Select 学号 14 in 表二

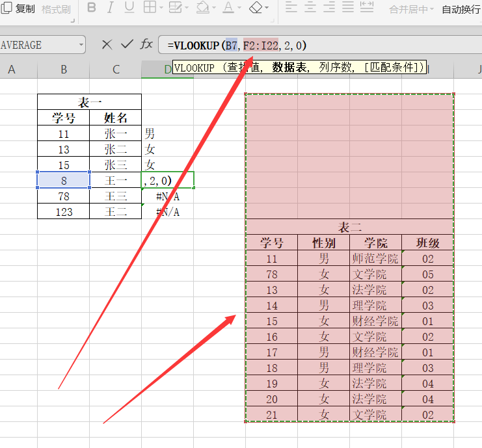(x=272, y=306)
